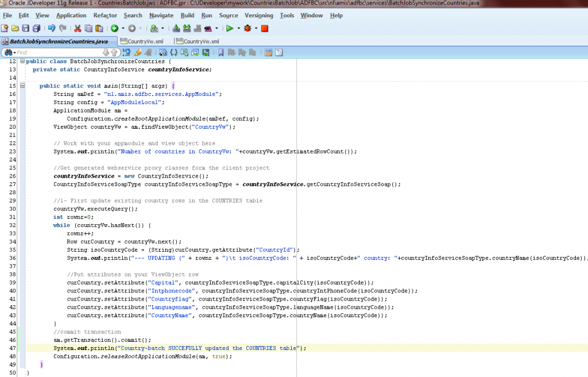The height and width of the screenshot is (377, 588).
Task: Click the Undo arrow icon
Action: 51,28
